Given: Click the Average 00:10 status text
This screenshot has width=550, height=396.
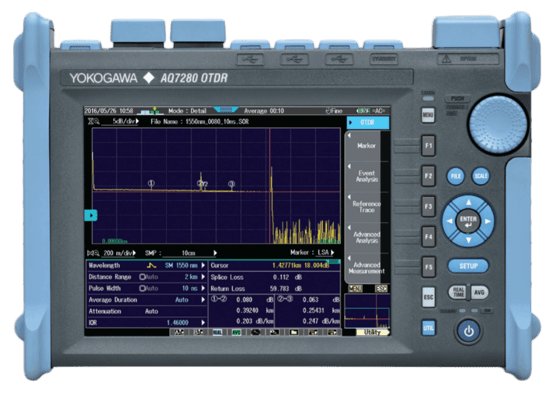Looking at the screenshot, I should click(x=264, y=111).
